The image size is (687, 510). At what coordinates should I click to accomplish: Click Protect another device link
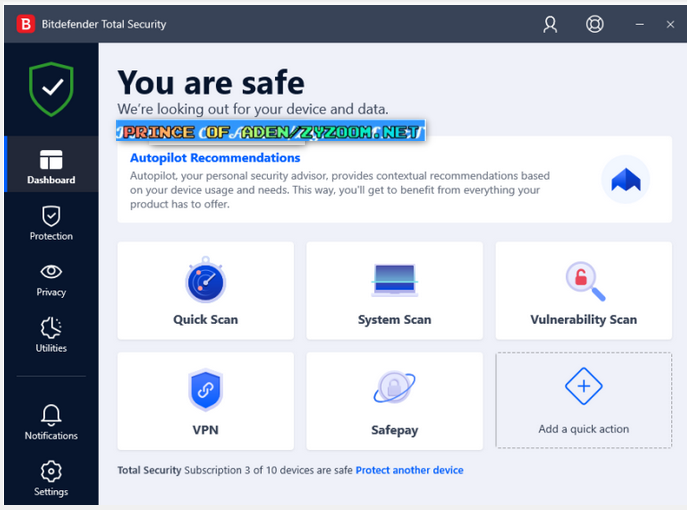tap(409, 470)
